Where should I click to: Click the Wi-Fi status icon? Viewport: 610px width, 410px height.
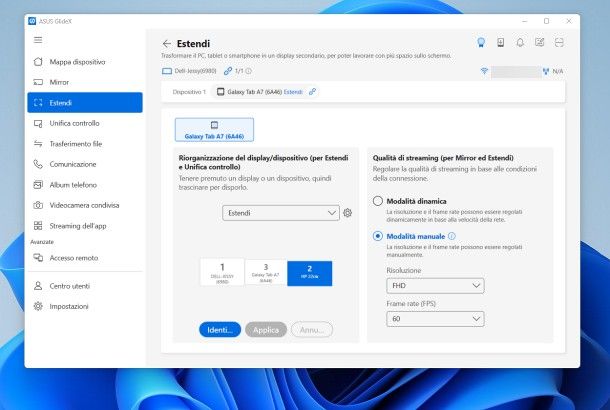tap(484, 71)
